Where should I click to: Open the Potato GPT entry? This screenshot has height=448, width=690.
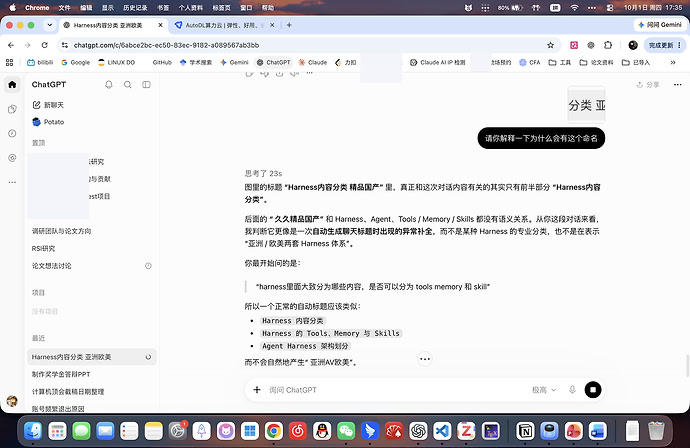tap(48, 122)
